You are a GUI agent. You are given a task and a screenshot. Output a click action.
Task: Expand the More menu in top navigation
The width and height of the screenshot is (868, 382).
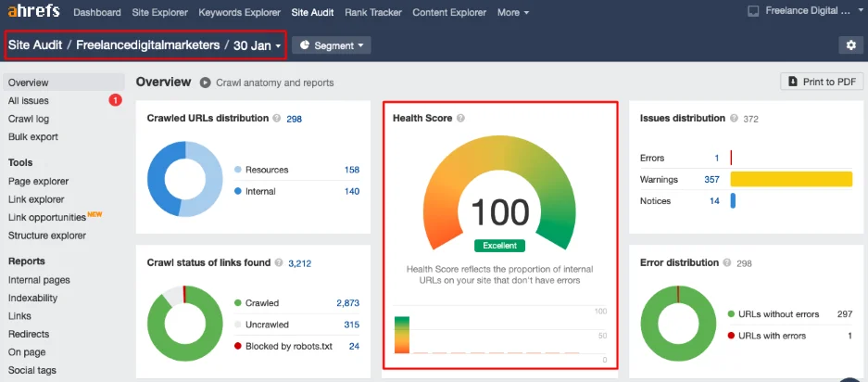[512, 12]
